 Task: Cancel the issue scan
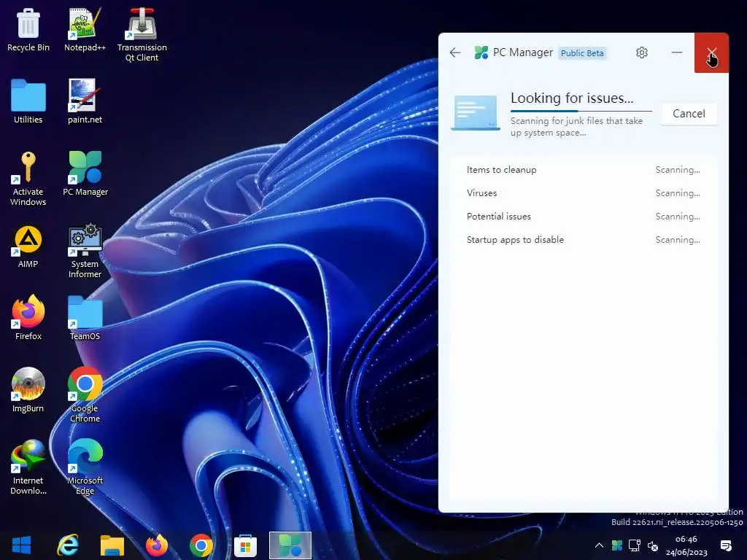689,113
